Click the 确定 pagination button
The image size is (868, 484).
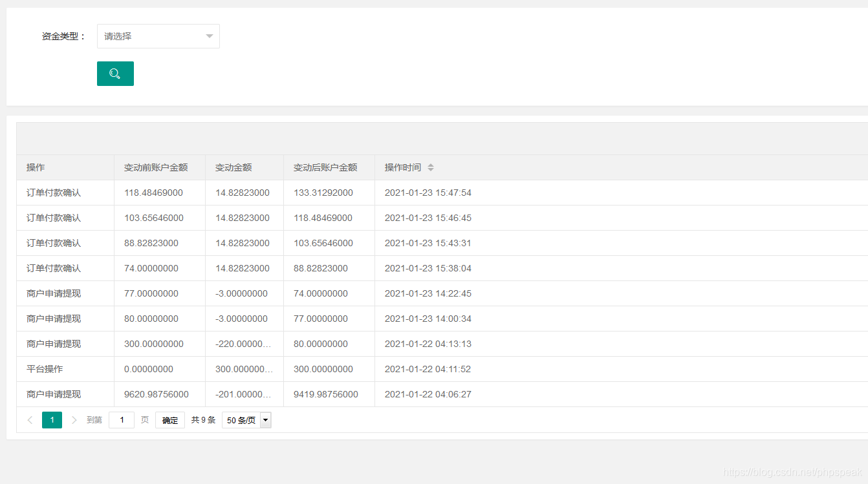[x=170, y=420]
